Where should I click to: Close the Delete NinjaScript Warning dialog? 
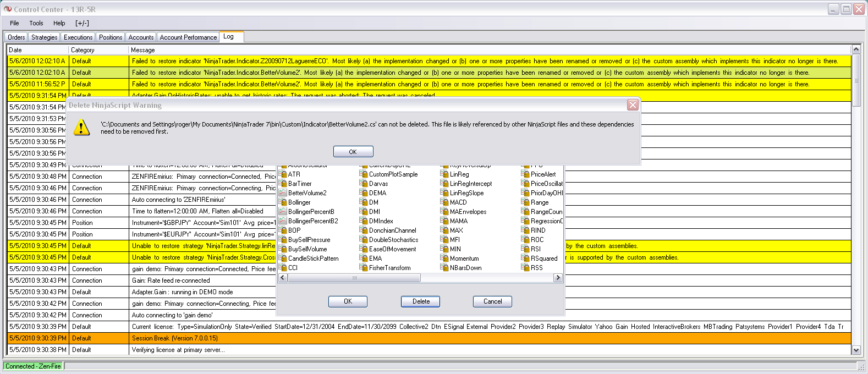coord(633,105)
